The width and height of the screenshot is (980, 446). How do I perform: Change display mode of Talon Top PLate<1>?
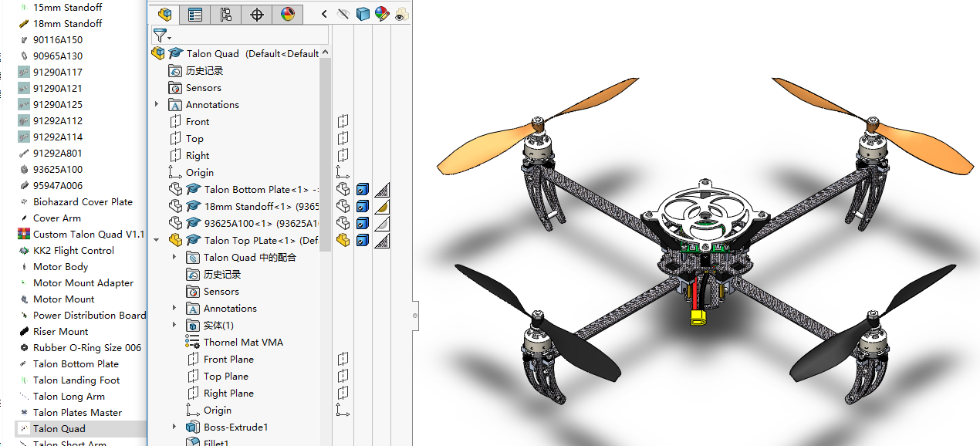(363, 240)
